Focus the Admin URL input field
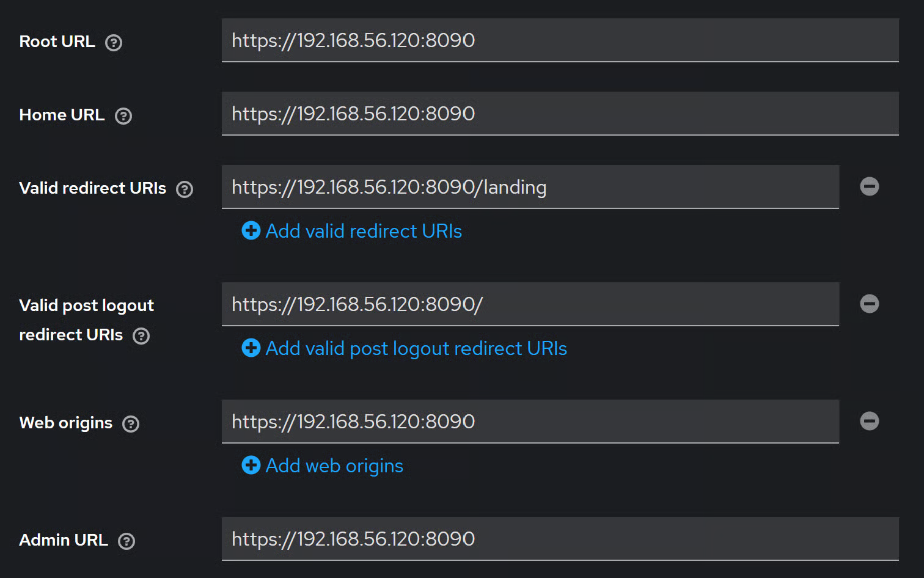Image resolution: width=924 pixels, height=578 pixels. [559, 539]
